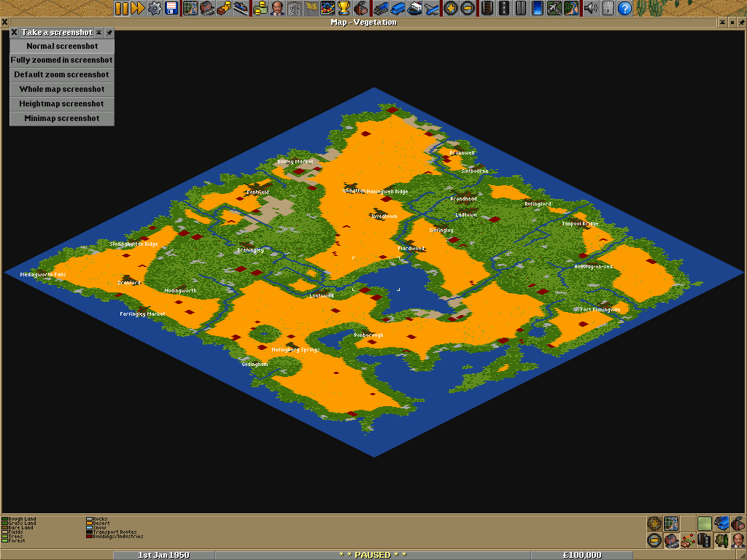The image size is (747, 560).
Task: Choose Default zoom screenshot
Action: point(62,75)
